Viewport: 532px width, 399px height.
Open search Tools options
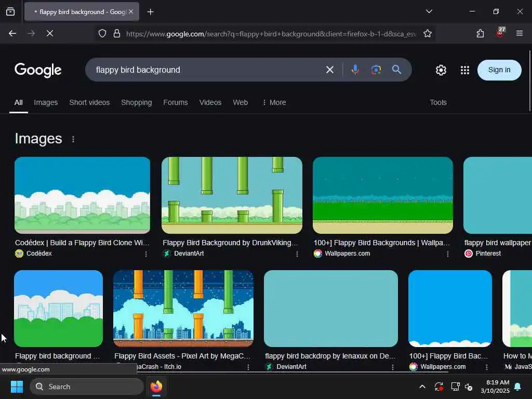point(438,102)
